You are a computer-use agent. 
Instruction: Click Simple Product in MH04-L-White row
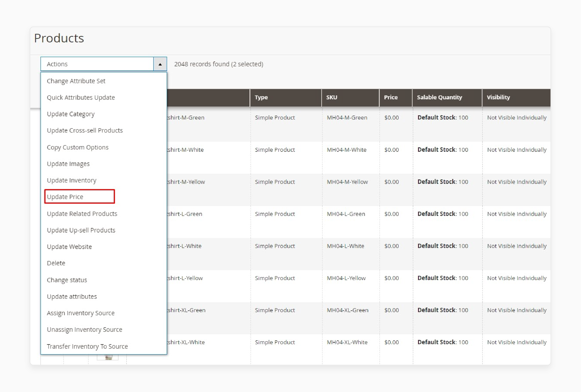pyautogui.click(x=275, y=246)
